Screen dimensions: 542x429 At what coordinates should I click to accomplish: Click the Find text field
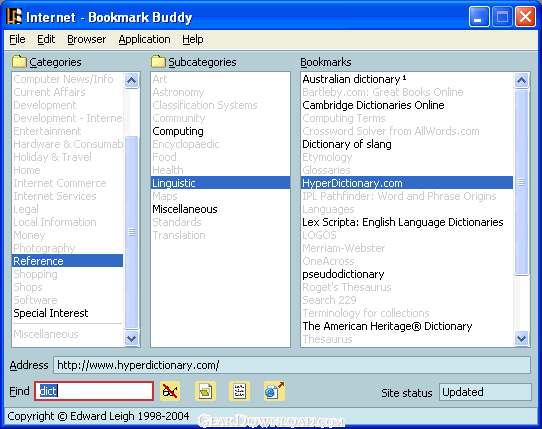94,391
